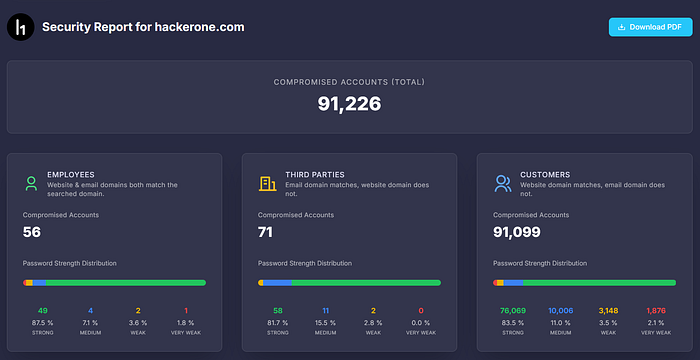Click the Employees 87.5 % strong percentage
Screen dimensions: 700x360
[x=43, y=322]
